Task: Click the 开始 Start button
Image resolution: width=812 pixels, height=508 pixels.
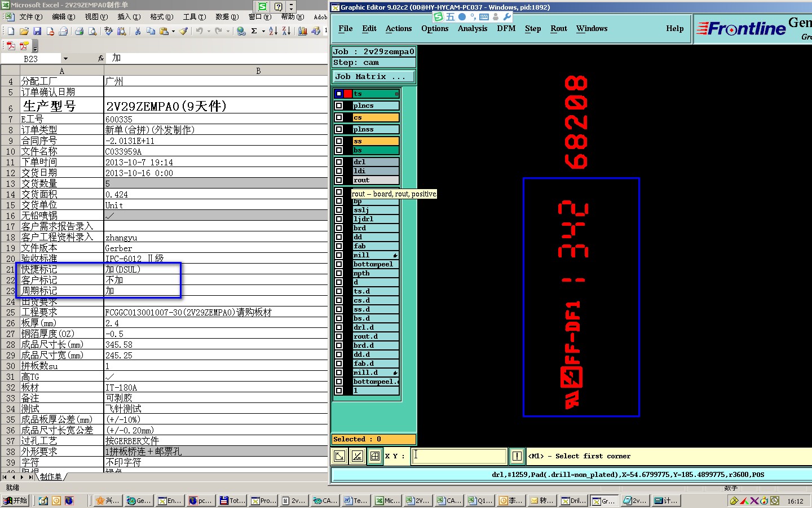Action: (x=16, y=501)
